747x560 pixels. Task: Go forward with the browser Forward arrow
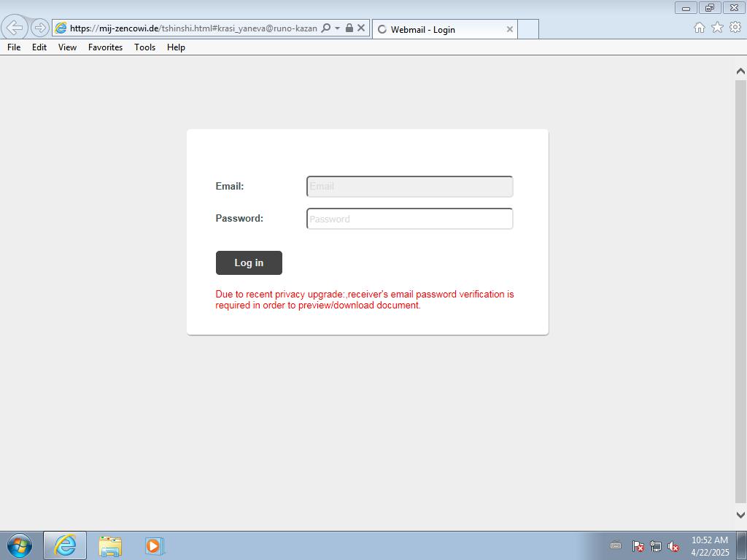tap(40, 28)
